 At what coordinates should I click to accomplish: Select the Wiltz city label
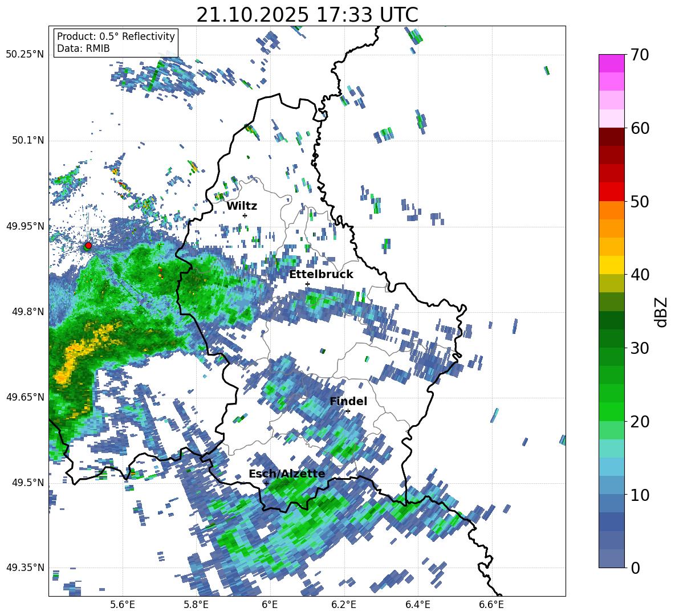tap(242, 206)
